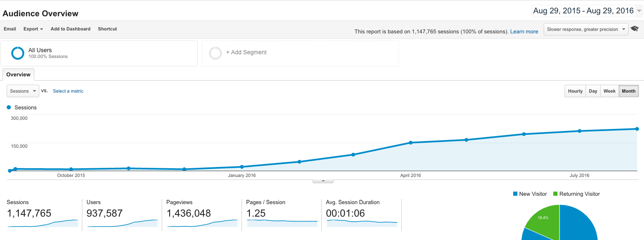The width and height of the screenshot is (644, 240).
Task: Click the Pages / Session sparkline chart
Action: (x=282, y=223)
